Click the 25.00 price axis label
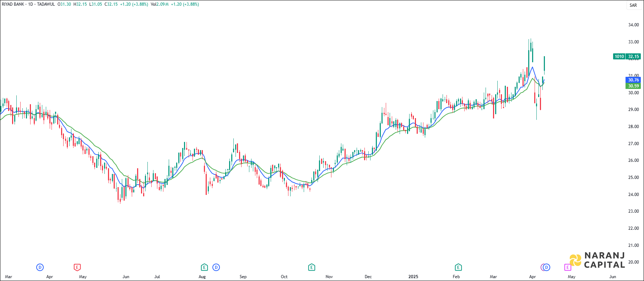The height and width of the screenshot is (281, 644). tap(633, 177)
